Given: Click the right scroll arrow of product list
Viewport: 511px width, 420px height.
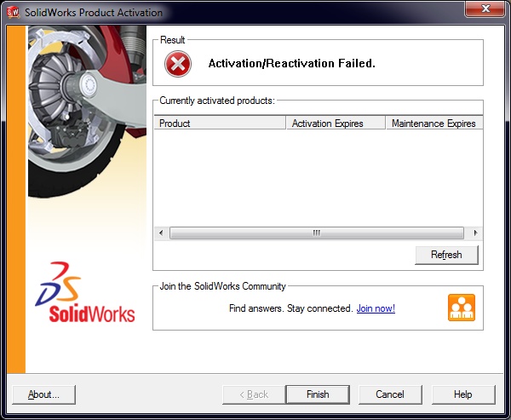Looking at the screenshot, I should click(475, 233).
